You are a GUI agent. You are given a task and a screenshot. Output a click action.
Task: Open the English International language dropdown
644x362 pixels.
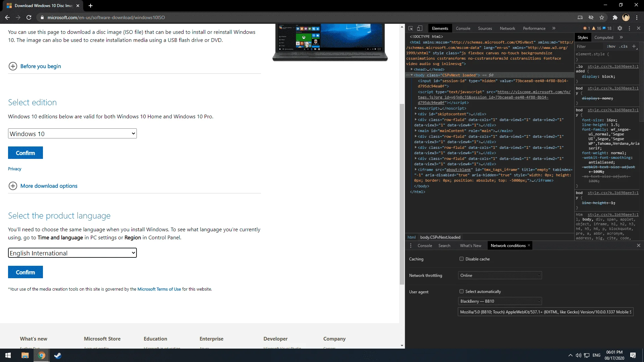[x=72, y=253]
